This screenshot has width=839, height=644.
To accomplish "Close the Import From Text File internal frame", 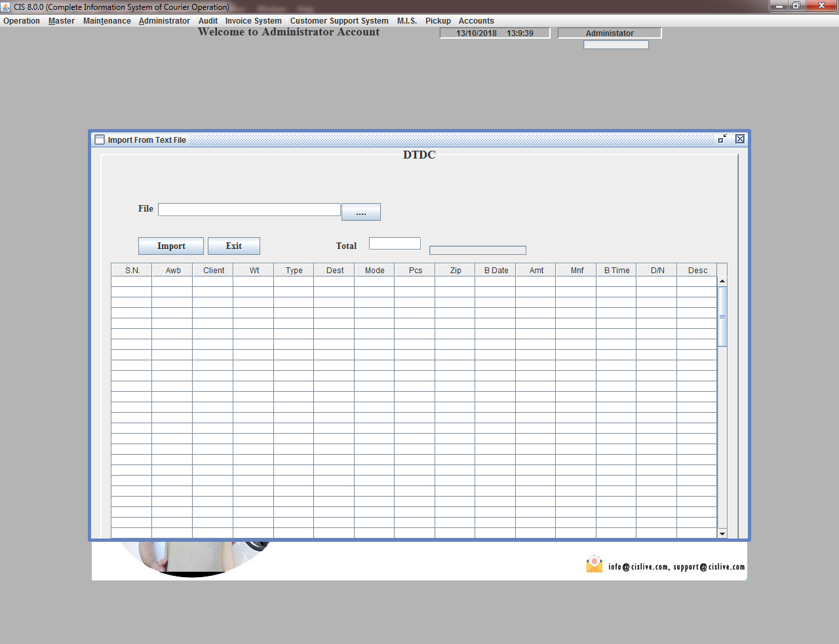I will pos(740,139).
